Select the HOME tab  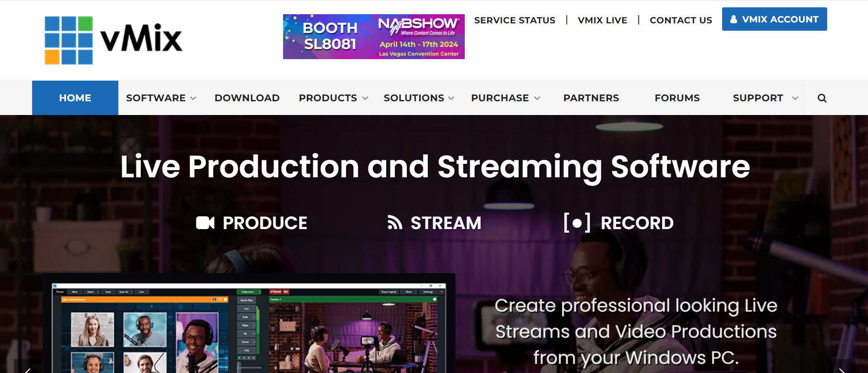[x=75, y=98]
